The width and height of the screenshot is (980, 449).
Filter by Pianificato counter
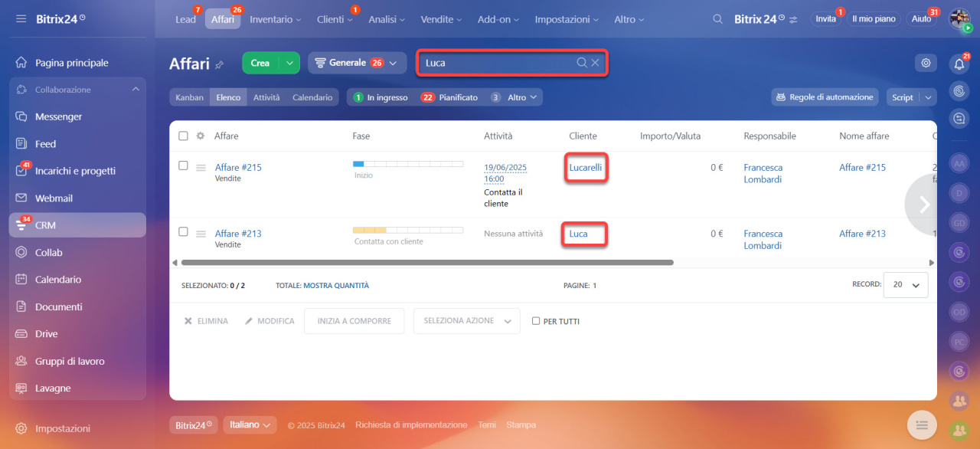(x=449, y=97)
